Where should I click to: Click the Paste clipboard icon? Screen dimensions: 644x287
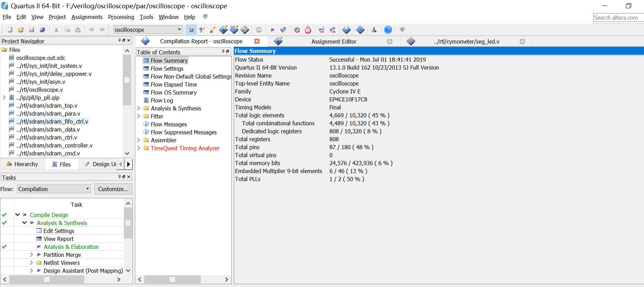(78, 30)
